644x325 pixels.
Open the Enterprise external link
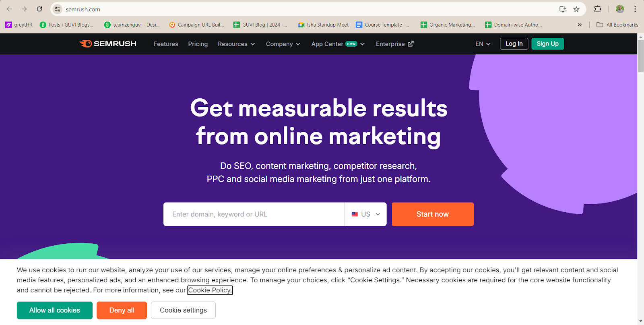[394, 44]
